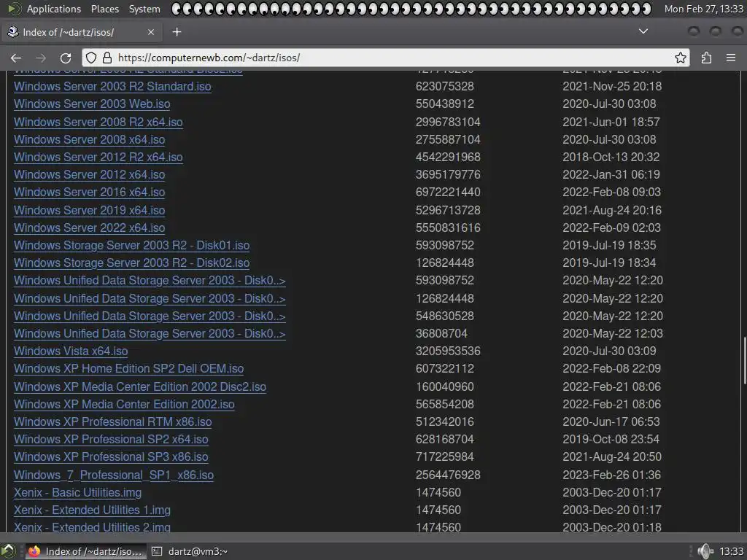Open Windows Server 2012 R2 x64.iso link
The height and width of the screenshot is (560, 747).
pos(98,157)
